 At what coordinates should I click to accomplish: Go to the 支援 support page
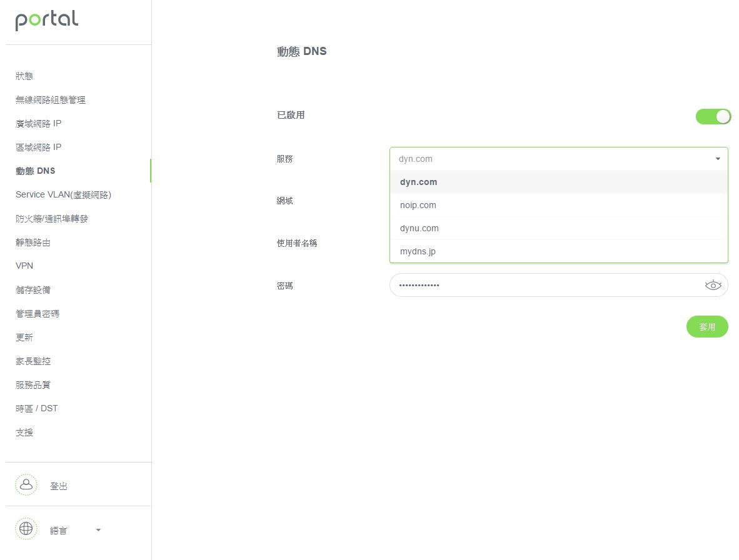pos(24,432)
